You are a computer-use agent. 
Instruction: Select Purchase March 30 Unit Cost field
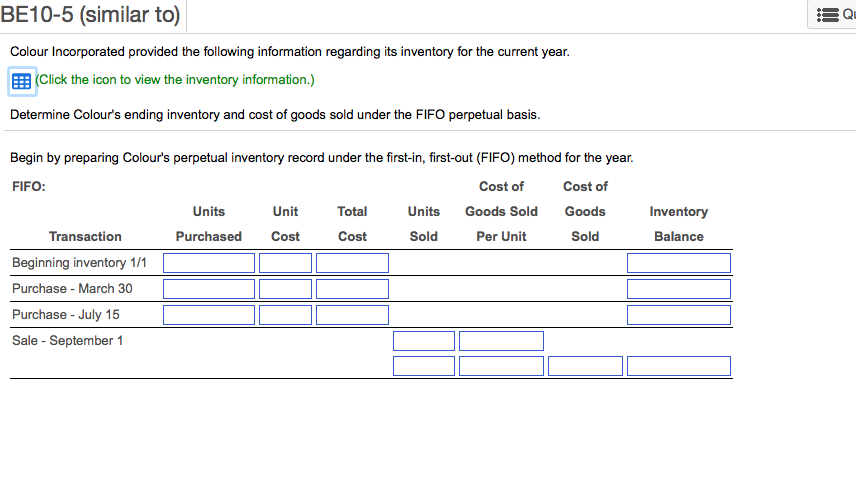coord(285,289)
